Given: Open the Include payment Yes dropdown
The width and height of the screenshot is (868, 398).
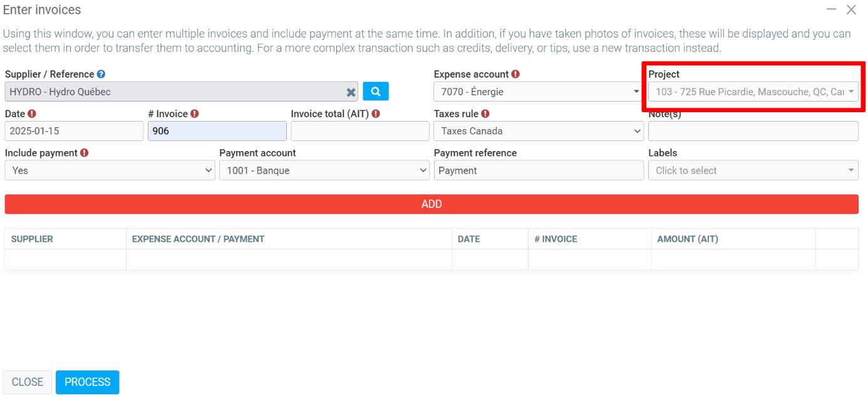Looking at the screenshot, I should (110, 170).
